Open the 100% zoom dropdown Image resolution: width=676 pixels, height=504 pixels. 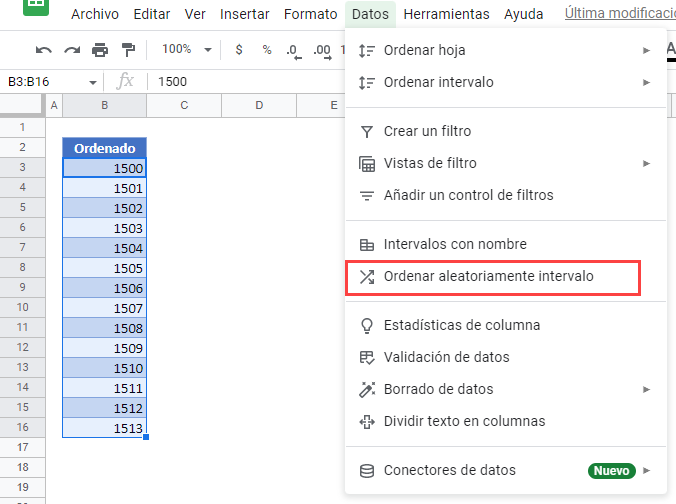[x=187, y=49]
